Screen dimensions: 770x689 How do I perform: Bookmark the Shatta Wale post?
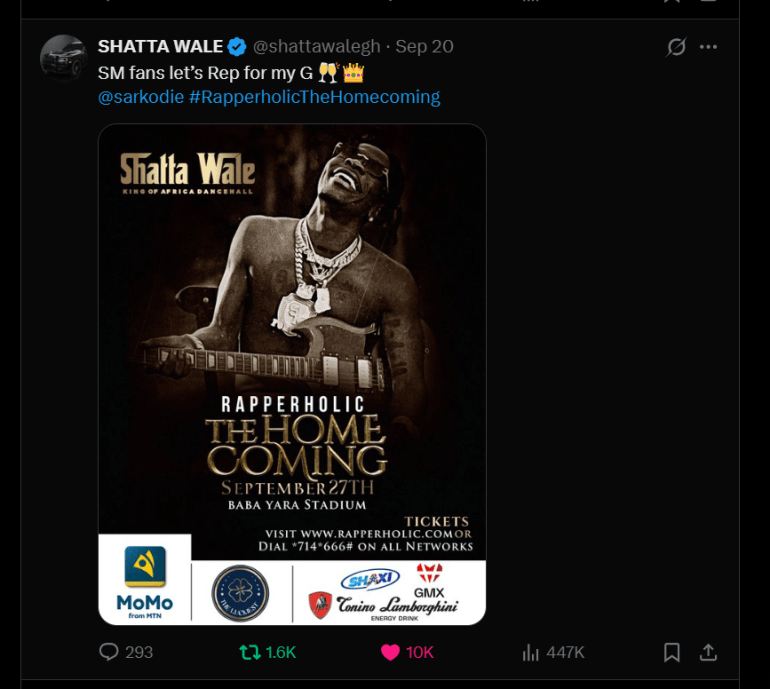point(672,652)
